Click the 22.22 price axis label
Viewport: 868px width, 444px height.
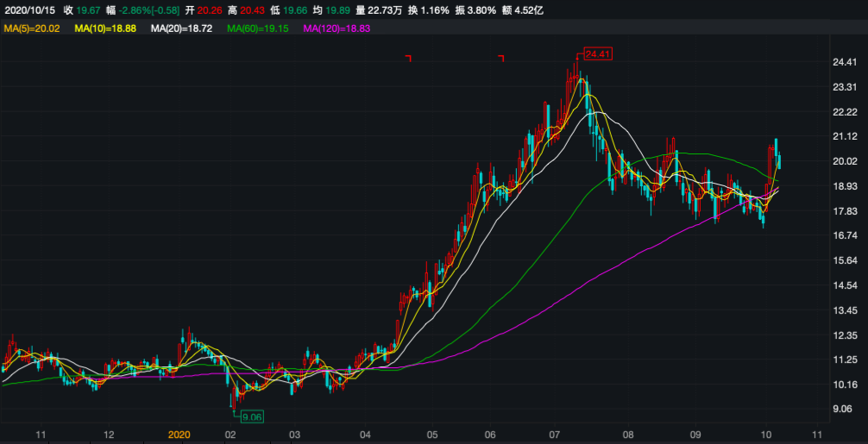(x=844, y=112)
